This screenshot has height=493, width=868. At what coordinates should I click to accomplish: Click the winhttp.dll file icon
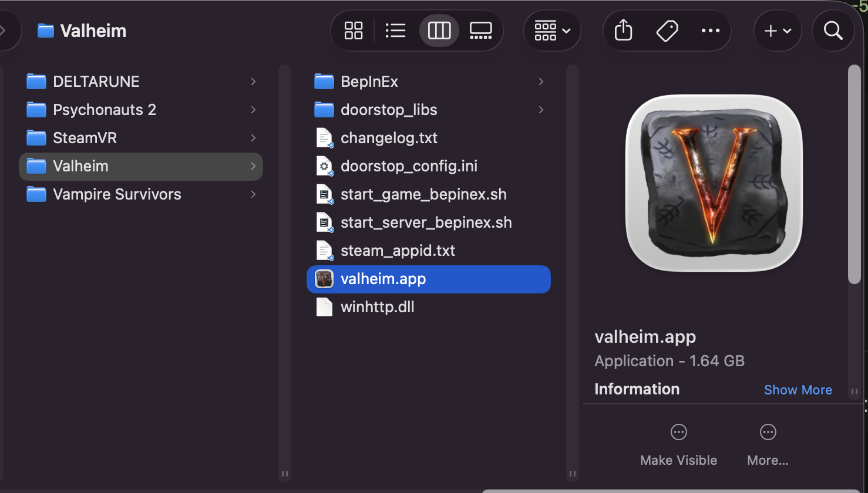tap(324, 307)
